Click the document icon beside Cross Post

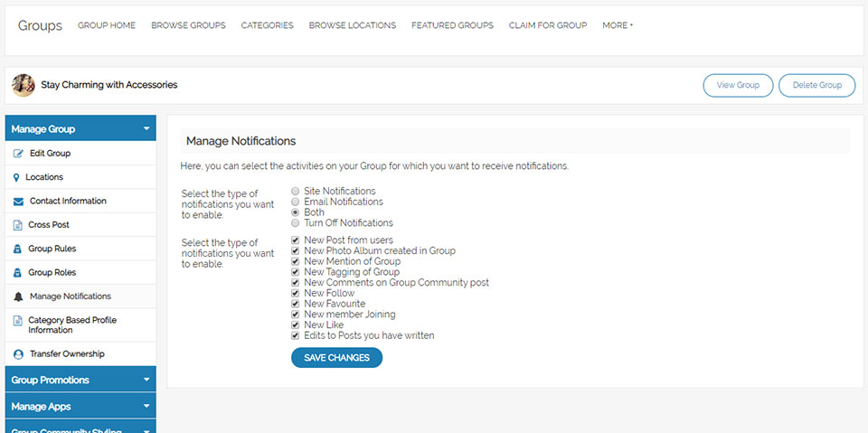click(19, 225)
